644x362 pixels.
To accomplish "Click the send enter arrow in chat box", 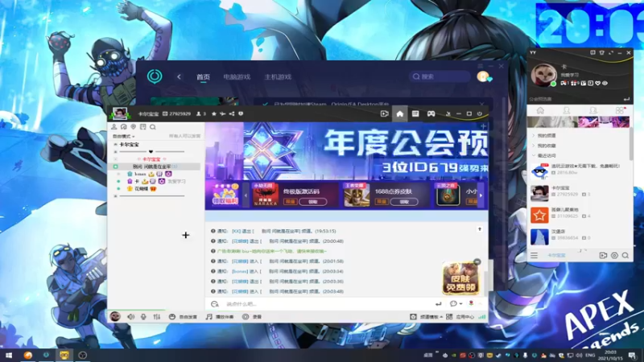I will point(438,304).
